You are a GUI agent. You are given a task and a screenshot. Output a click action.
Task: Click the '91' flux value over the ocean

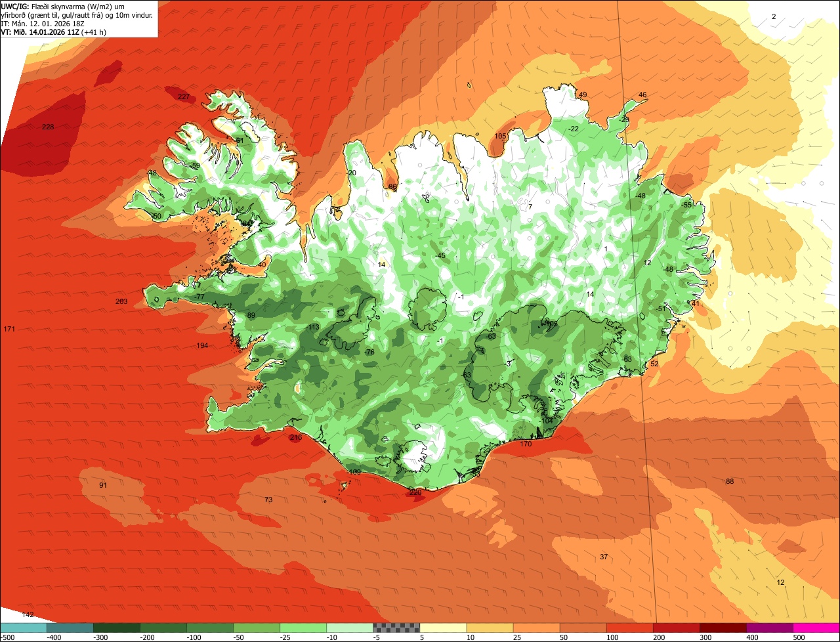click(103, 485)
